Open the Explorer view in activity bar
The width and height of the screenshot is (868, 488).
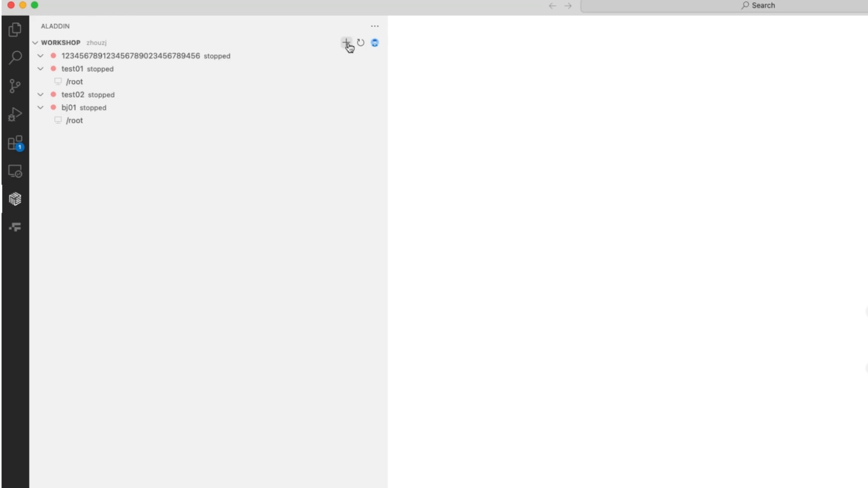[15, 30]
